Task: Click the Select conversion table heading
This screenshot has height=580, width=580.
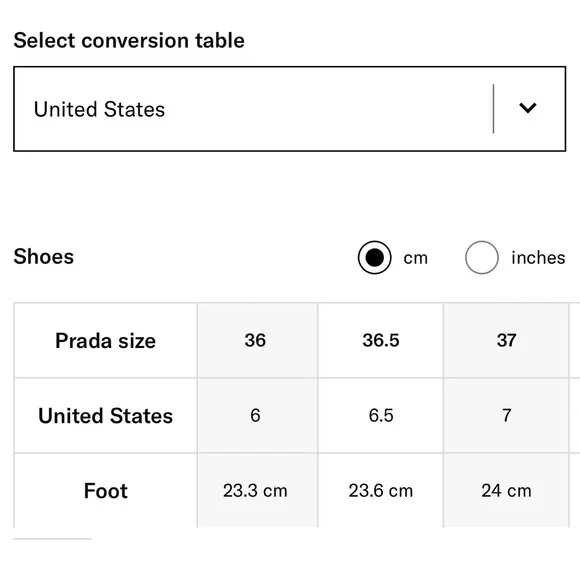Action: coord(129,40)
